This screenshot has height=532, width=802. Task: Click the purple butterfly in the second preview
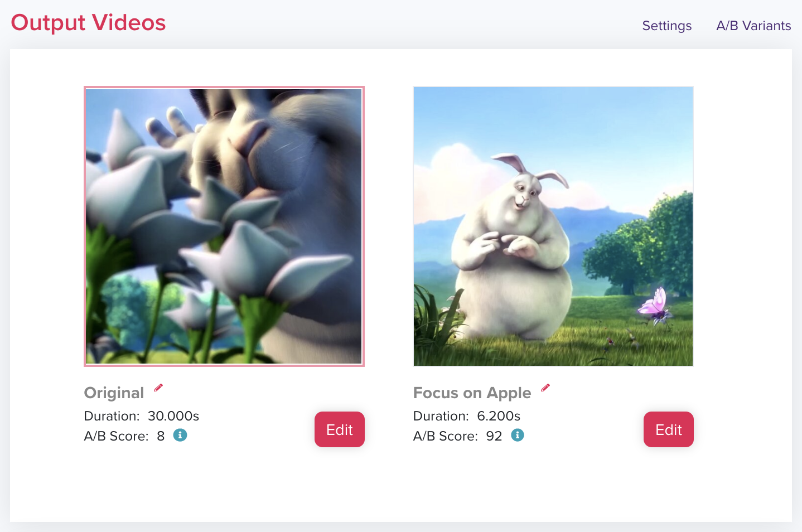coord(655,305)
